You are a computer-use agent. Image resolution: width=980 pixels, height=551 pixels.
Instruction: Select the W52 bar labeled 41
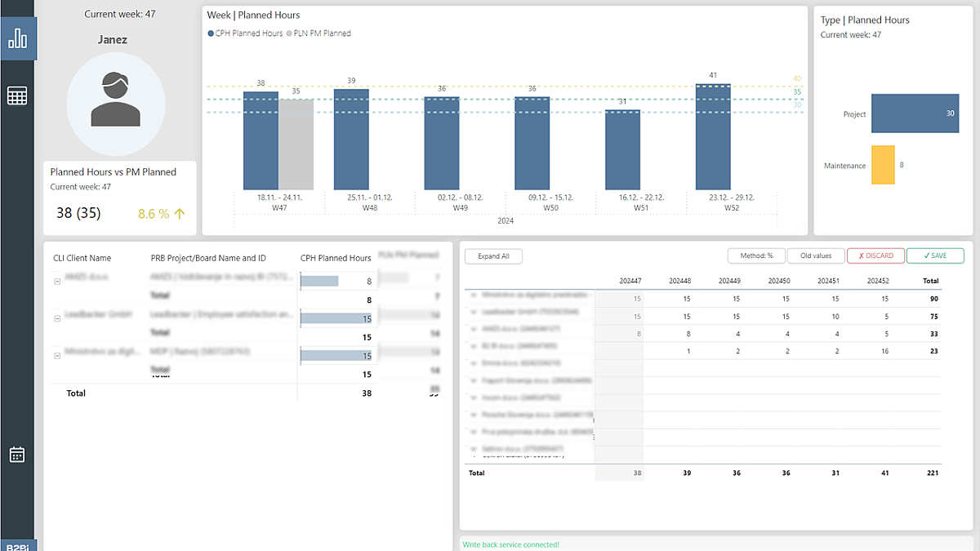pyautogui.click(x=713, y=136)
